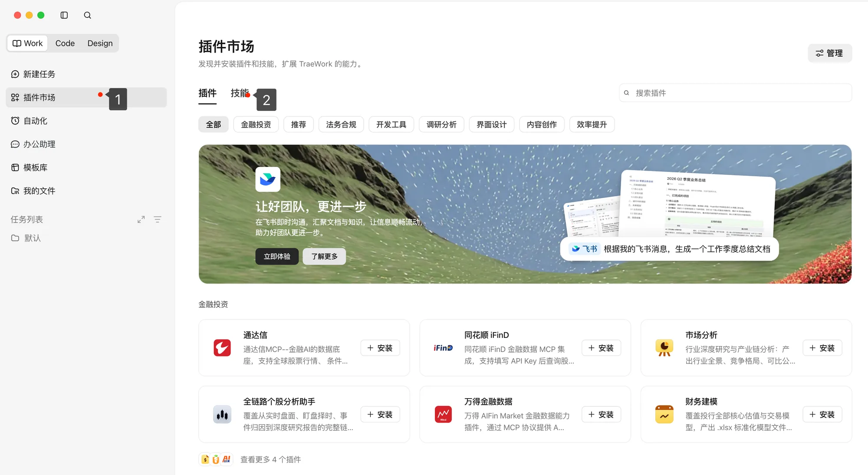Screen dimensions: 868x475
Task: Switch to Code mode
Action: tap(65, 43)
